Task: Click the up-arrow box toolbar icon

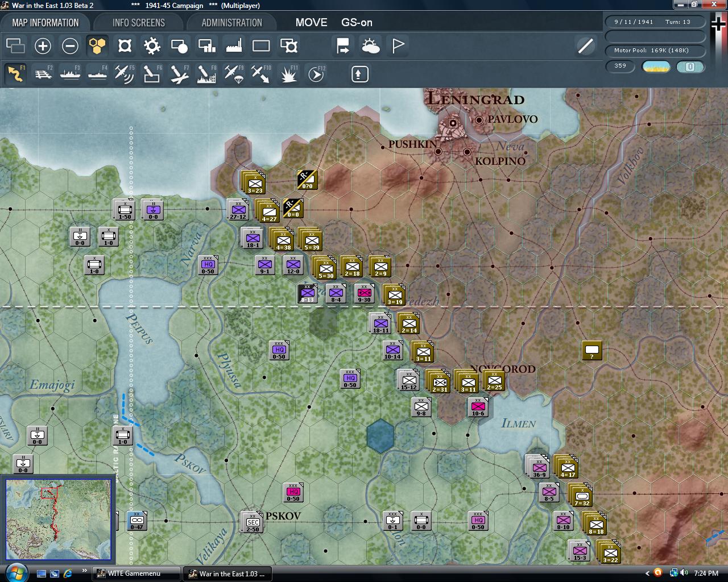Action: click(x=360, y=74)
